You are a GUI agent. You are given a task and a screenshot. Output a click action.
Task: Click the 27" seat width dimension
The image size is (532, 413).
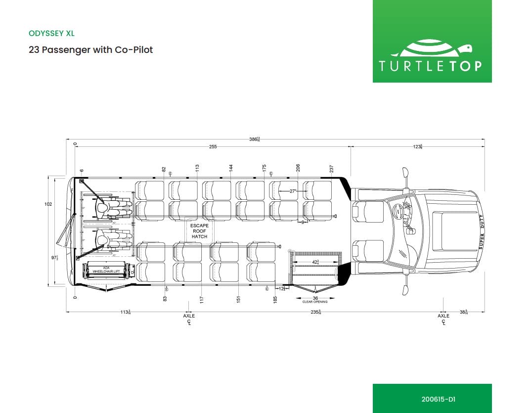[x=292, y=190]
